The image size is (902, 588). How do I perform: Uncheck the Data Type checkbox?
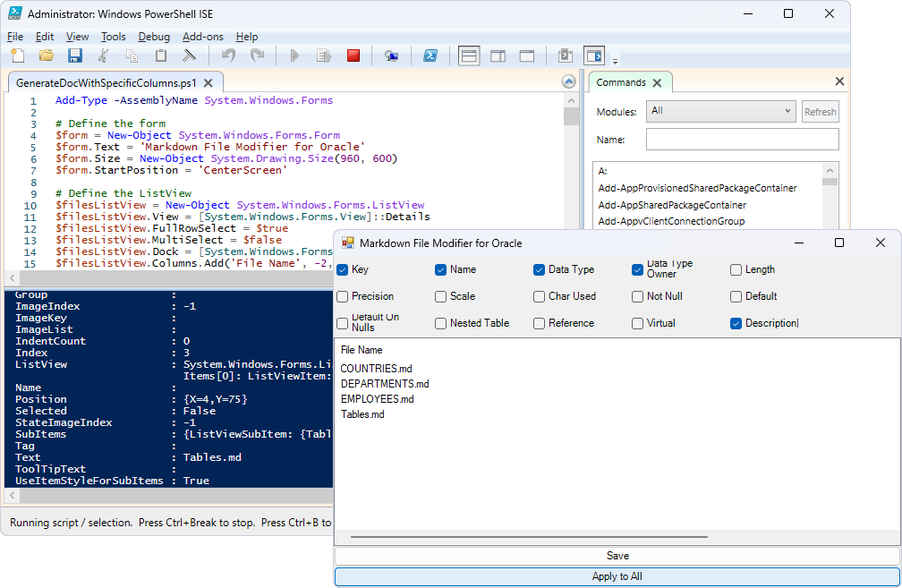pos(539,270)
